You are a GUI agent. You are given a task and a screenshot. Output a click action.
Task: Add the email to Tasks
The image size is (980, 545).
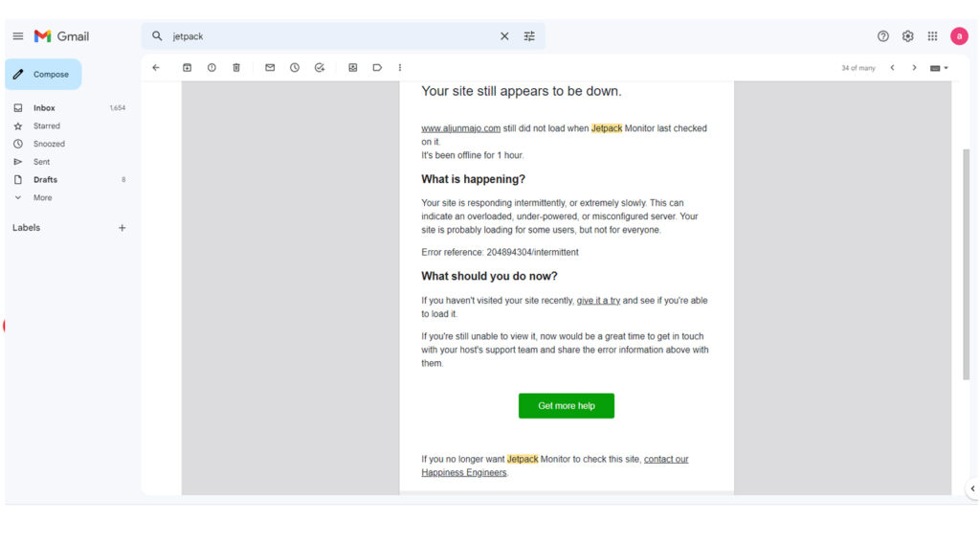(x=320, y=68)
